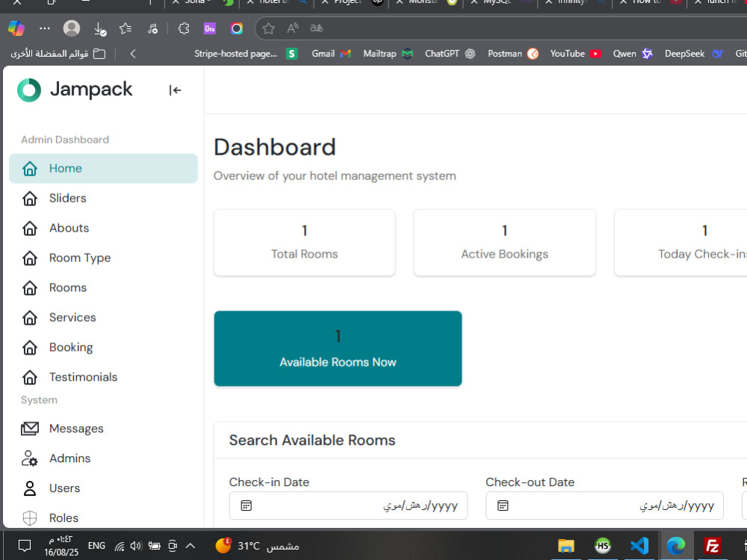747x560 pixels.
Task: Click the purple Dts extension icon
Action: pos(210,28)
